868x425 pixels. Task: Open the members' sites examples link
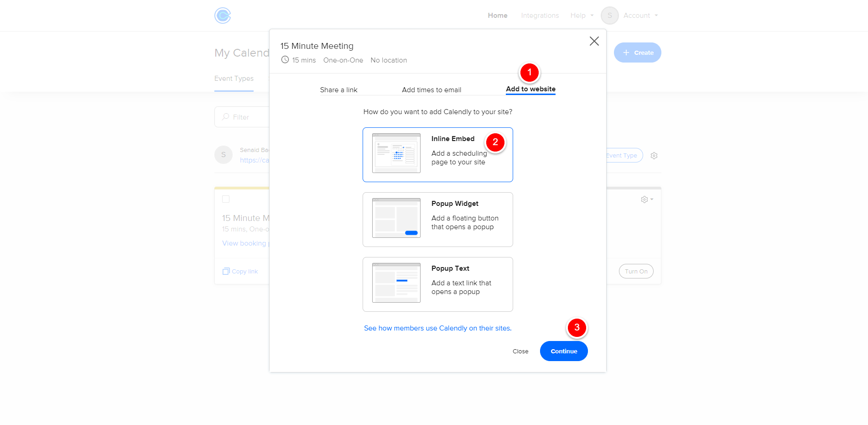(x=437, y=328)
